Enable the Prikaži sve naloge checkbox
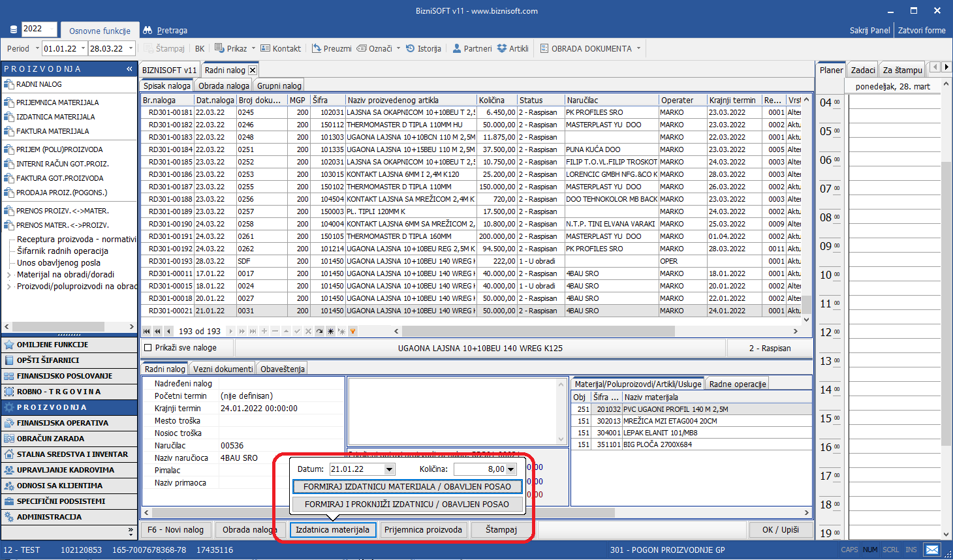Screen dimensions: 953x560 click(x=148, y=348)
